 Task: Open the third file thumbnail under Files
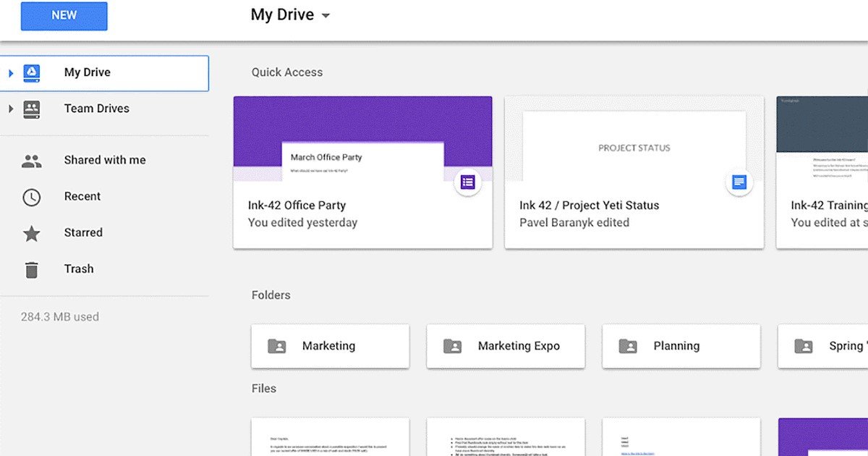[681, 437]
